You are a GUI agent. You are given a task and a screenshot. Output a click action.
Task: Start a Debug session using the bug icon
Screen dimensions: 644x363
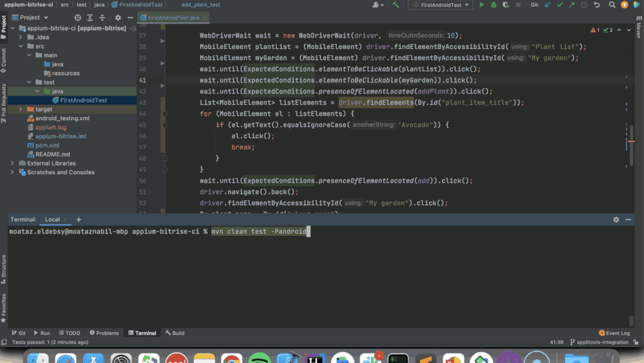(494, 4)
